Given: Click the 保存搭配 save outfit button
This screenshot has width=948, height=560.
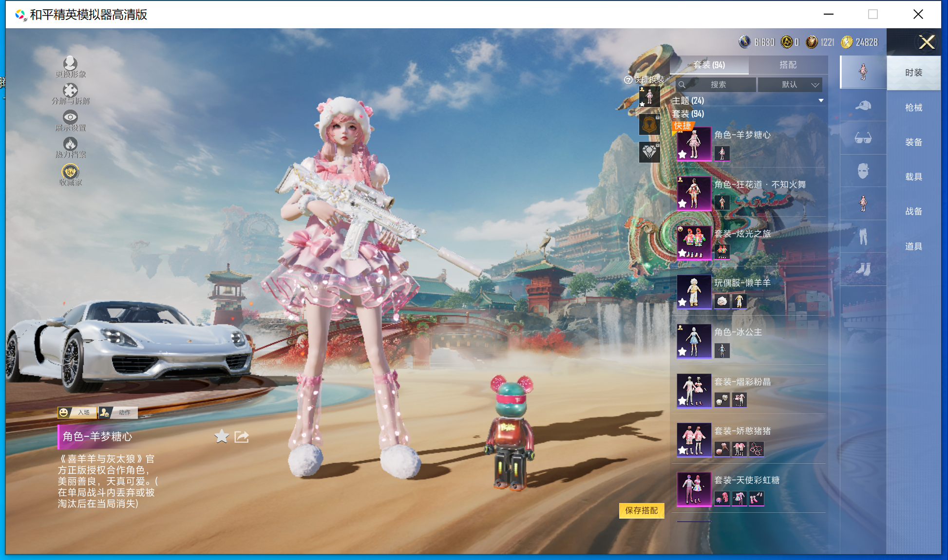Looking at the screenshot, I should [641, 510].
